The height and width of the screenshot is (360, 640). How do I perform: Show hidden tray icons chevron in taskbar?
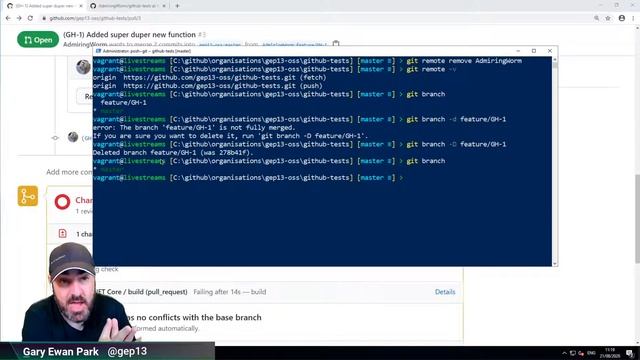pyautogui.click(x=564, y=353)
